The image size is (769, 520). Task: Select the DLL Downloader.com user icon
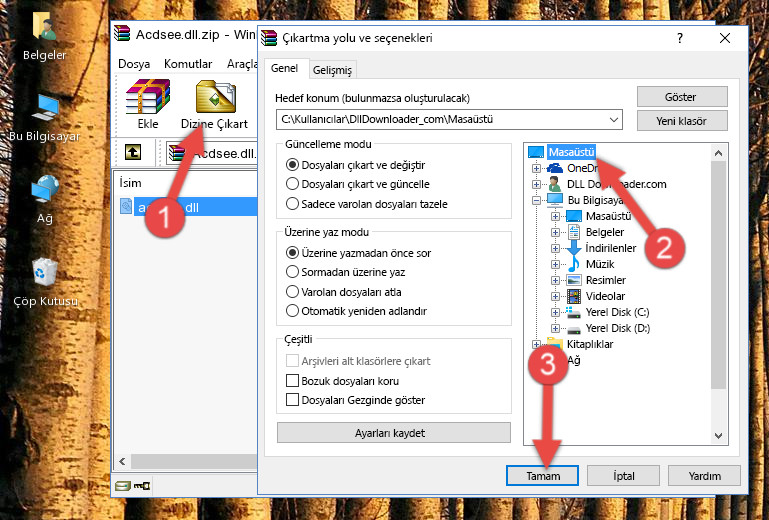(555, 184)
